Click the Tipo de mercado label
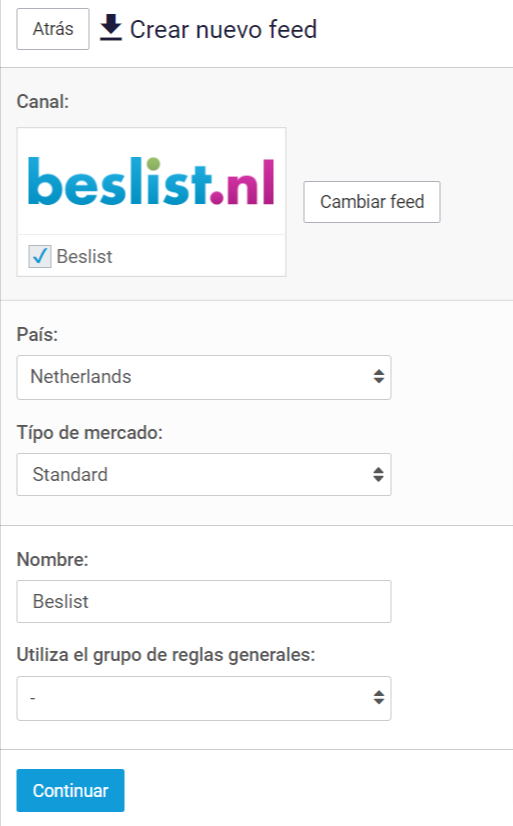Viewport: 513px width, 826px height. pos(90,432)
